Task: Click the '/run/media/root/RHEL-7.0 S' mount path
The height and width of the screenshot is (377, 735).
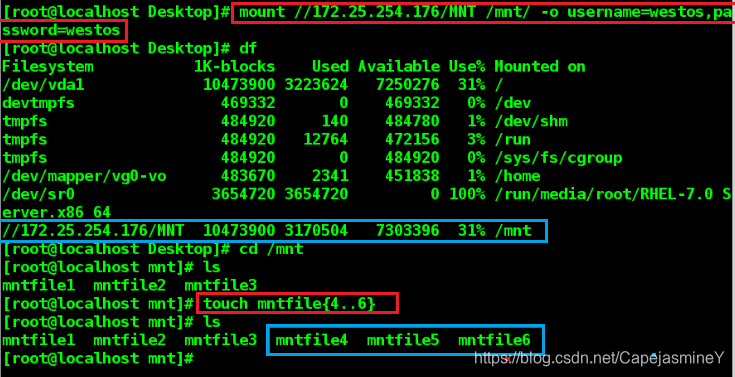Action: (613, 195)
